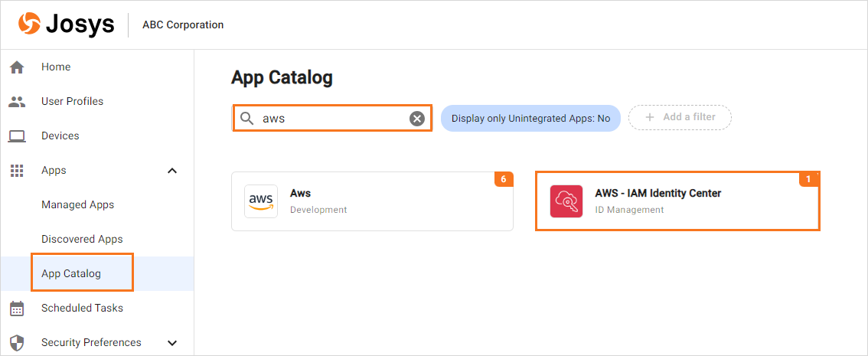868x356 pixels.
Task: Click the ID Management category text
Action: 629,210
